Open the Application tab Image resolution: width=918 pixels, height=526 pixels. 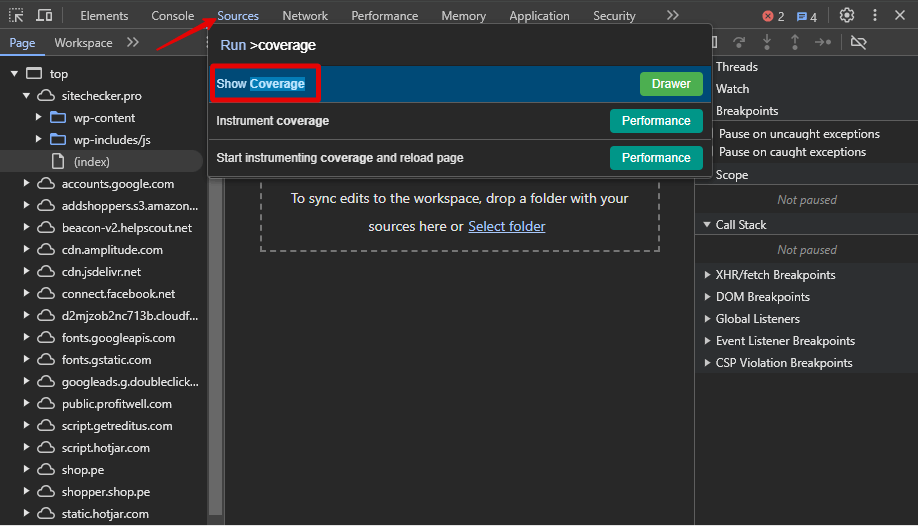(x=539, y=16)
